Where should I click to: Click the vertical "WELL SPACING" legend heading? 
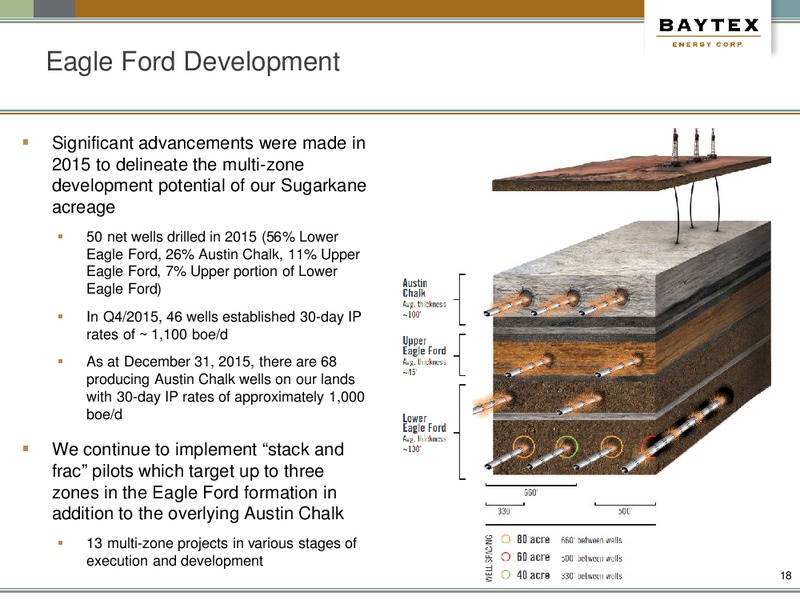(489, 558)
